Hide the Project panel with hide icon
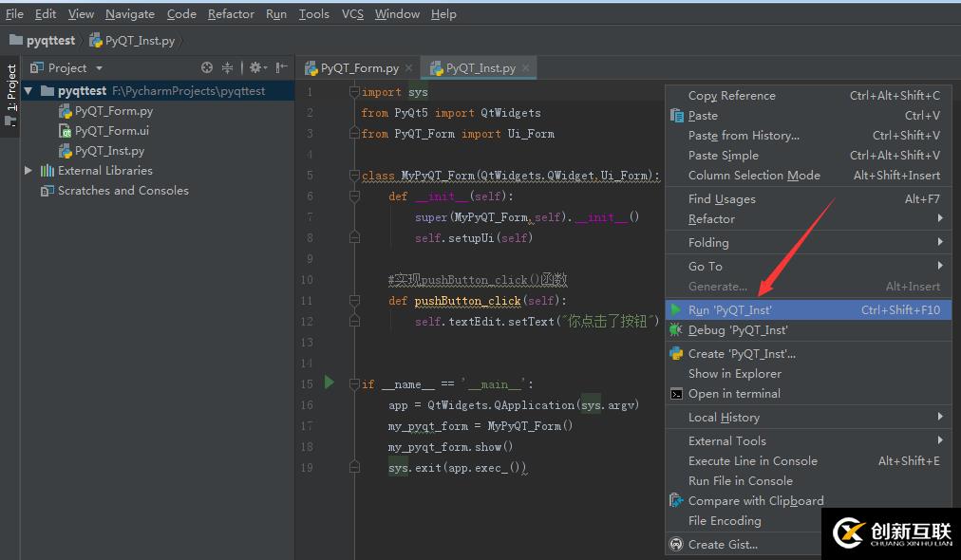The image size is (961, 560). pos(281,67)
